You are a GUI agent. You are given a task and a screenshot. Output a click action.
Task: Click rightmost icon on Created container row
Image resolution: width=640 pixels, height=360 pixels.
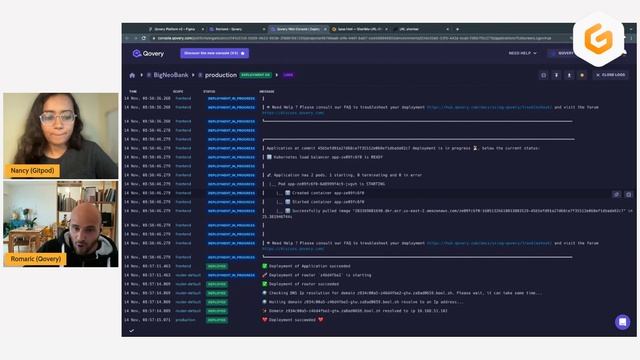pyautogui.click(x=629, y=194)
